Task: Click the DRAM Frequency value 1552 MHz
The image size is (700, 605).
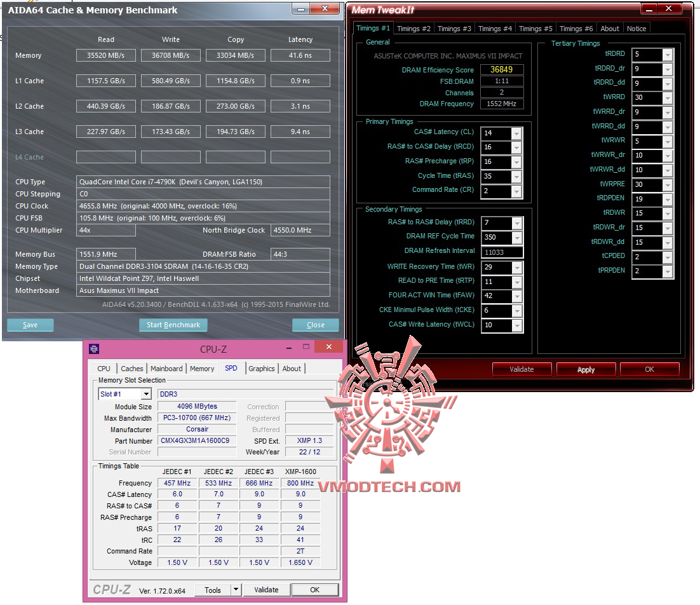Action: click(x=501, y=104)
